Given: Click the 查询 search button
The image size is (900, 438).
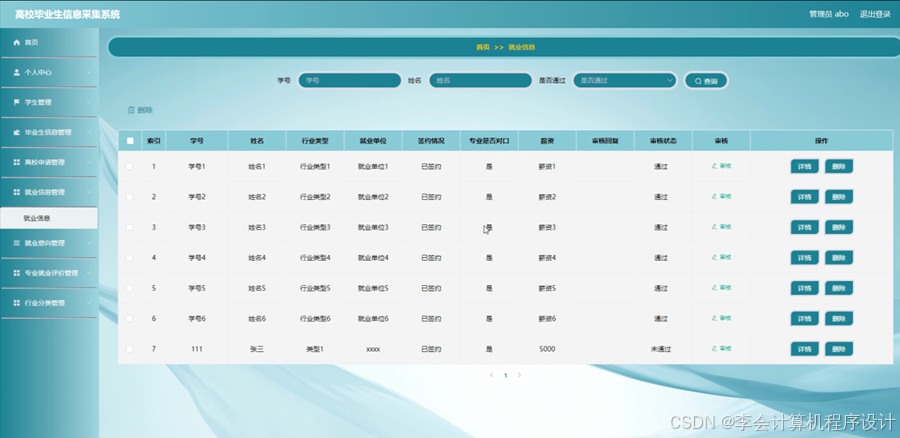Looking at the screenshot, I should 706,81.
